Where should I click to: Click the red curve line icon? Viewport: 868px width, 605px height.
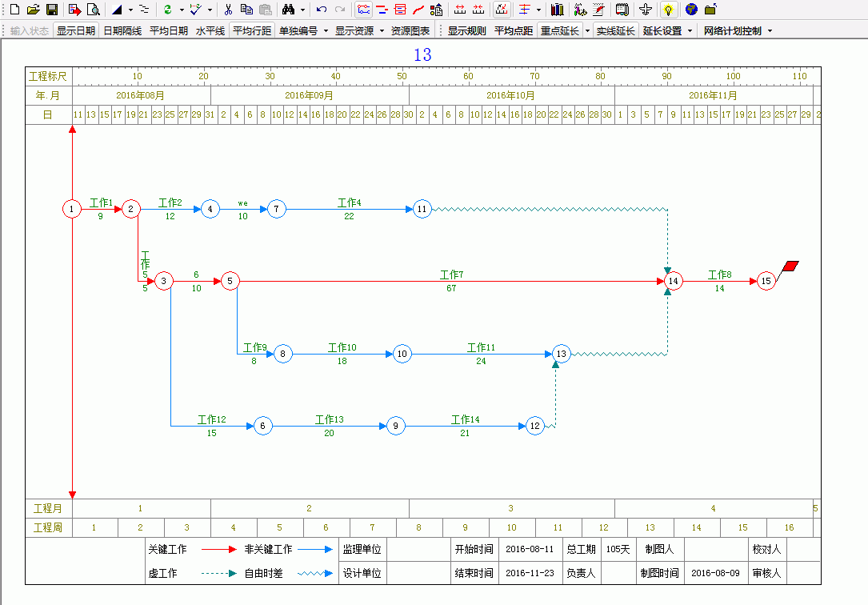pyautogui.click(x=418, y=10)
